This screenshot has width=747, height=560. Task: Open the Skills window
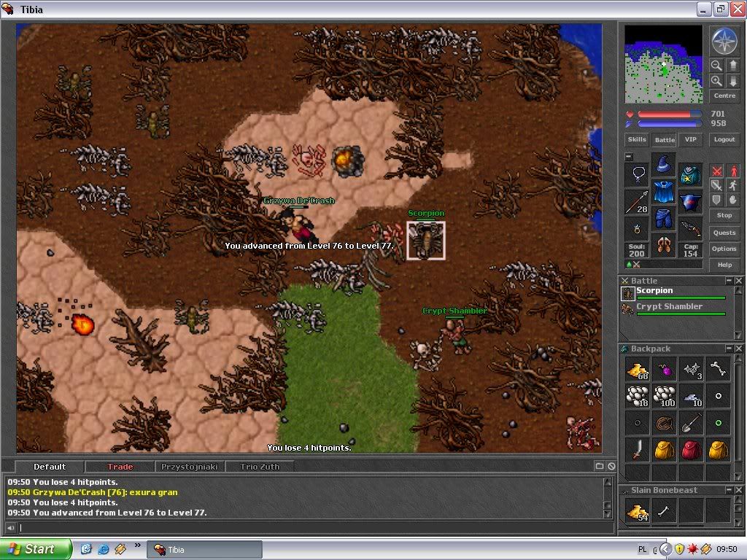coord(636,139)
